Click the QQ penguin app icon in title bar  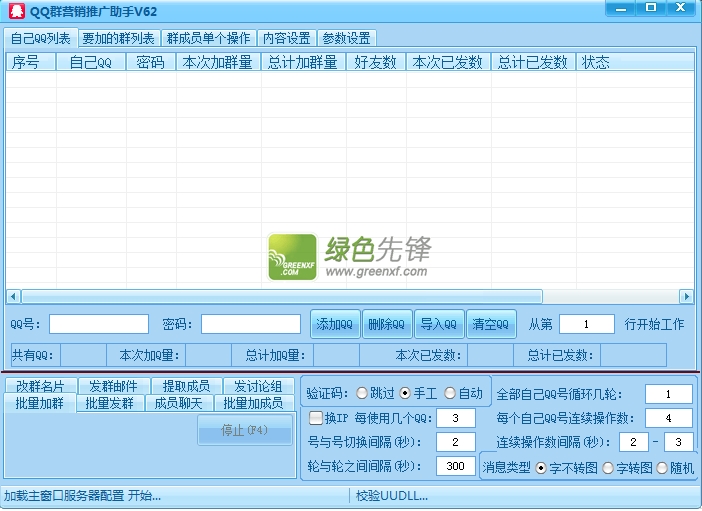17,11
